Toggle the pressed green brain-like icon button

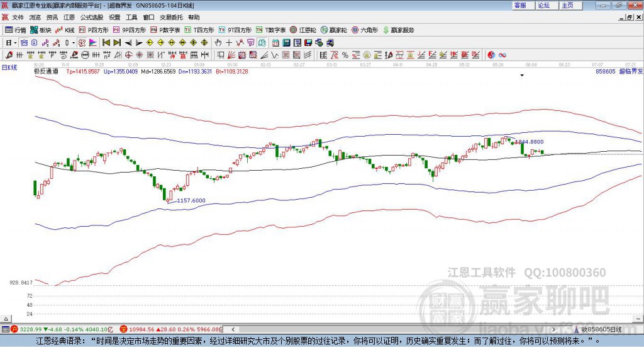[262, 43]
